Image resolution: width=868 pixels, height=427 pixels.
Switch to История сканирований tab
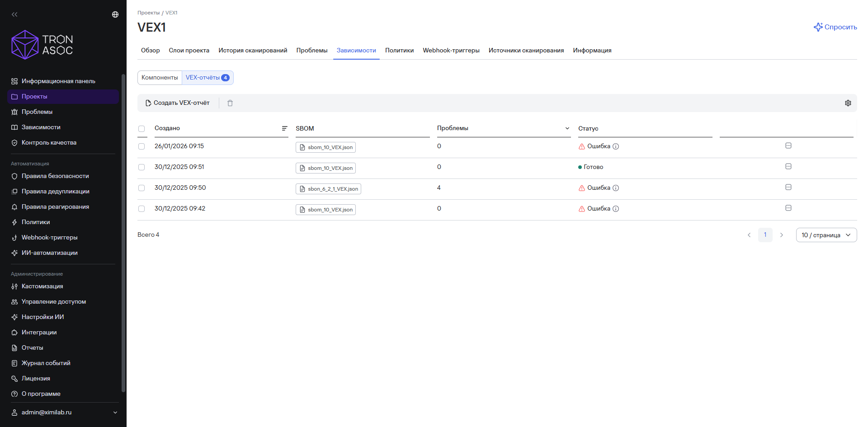(x=253, y=50)
